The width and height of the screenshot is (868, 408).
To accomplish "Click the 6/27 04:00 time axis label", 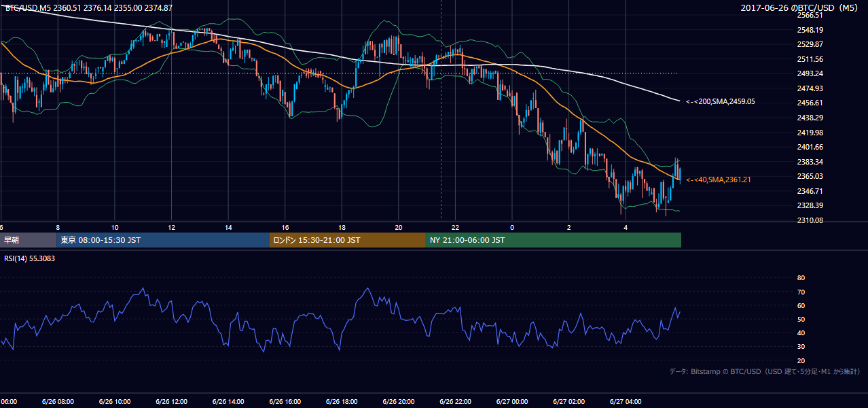I will (x=626, y=402).
